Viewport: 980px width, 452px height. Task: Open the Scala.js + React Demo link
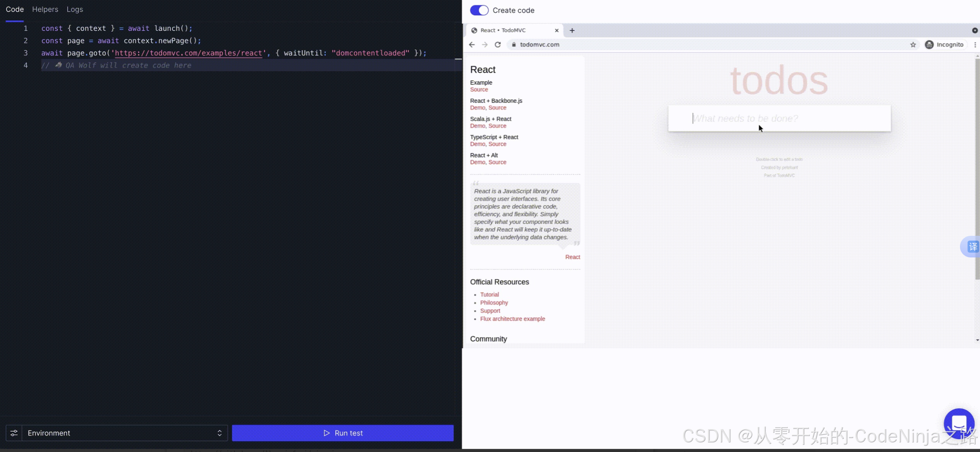[x=478, y=126]
